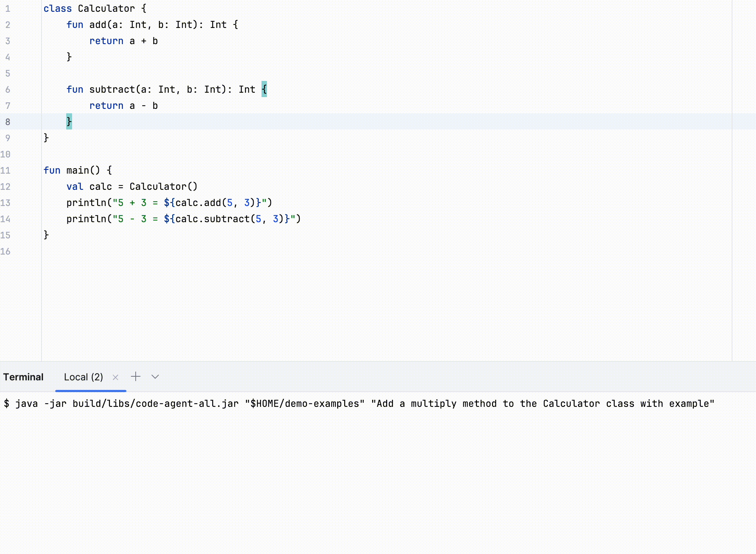Image resolution: width=756 pixels, height=554 pixels.
Task: Click the calc variable declaration on line 12
Action: [x=100, y=187]
